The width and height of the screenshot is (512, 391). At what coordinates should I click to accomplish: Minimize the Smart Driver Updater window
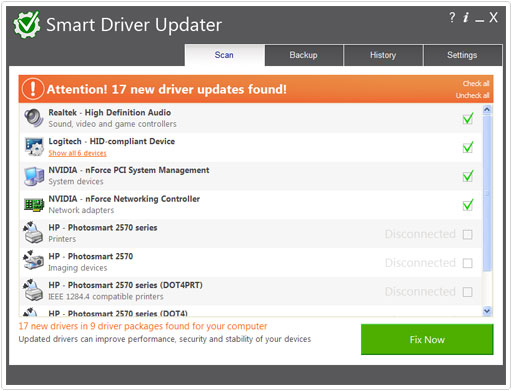479,21
